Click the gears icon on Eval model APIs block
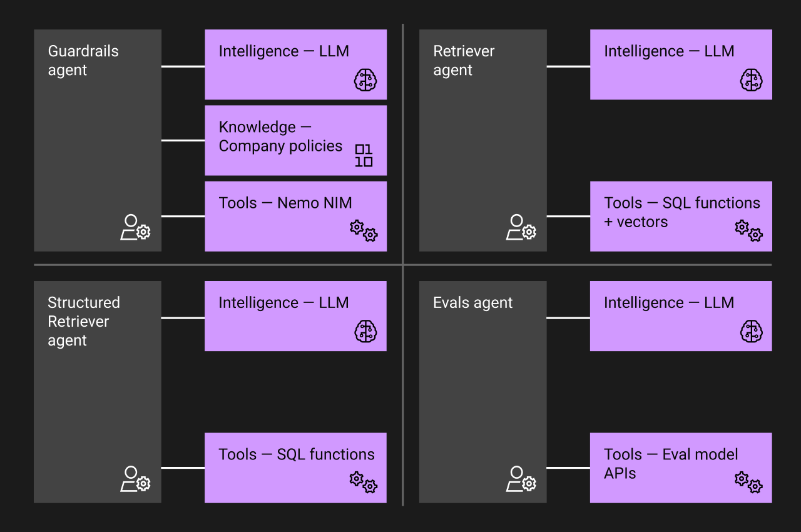 (749, 483)
